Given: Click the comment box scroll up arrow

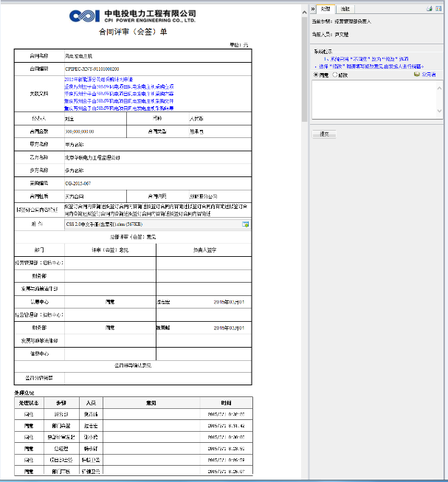Looking at the screenshot, I should 439,89.
